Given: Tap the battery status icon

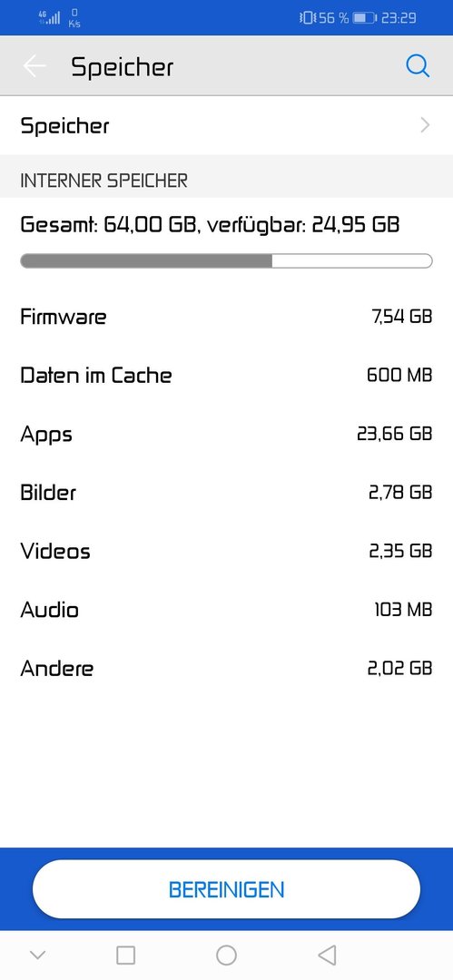Looking at the screenshot, I should (x=364, y=17).
